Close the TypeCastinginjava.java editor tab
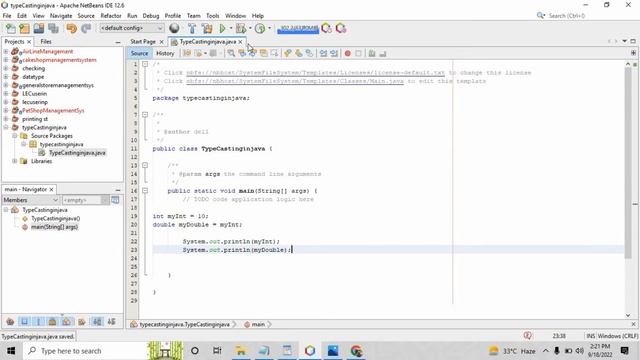640x360 pixels. click(x=240, y=42)
